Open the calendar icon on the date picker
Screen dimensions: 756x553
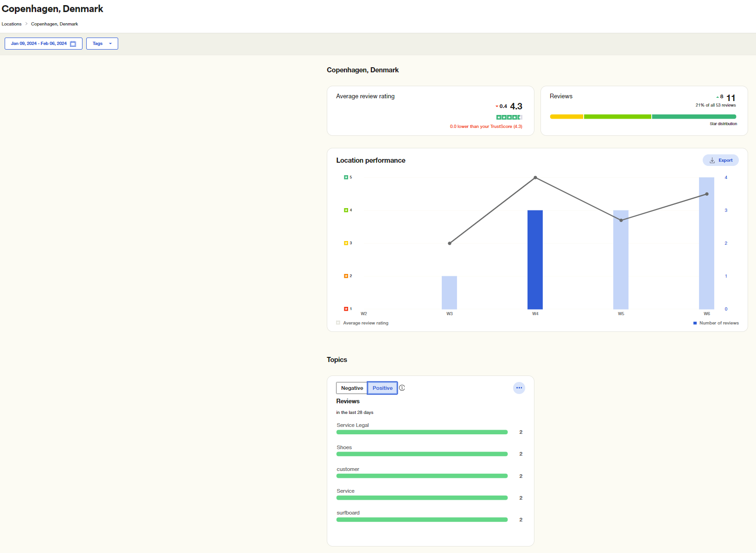(73, 44)
